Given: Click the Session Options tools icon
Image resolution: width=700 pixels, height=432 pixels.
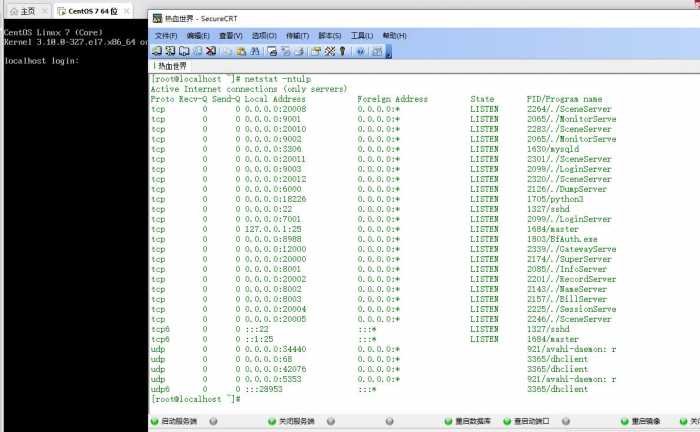Looking at the screenshot, I should (316, 50).
